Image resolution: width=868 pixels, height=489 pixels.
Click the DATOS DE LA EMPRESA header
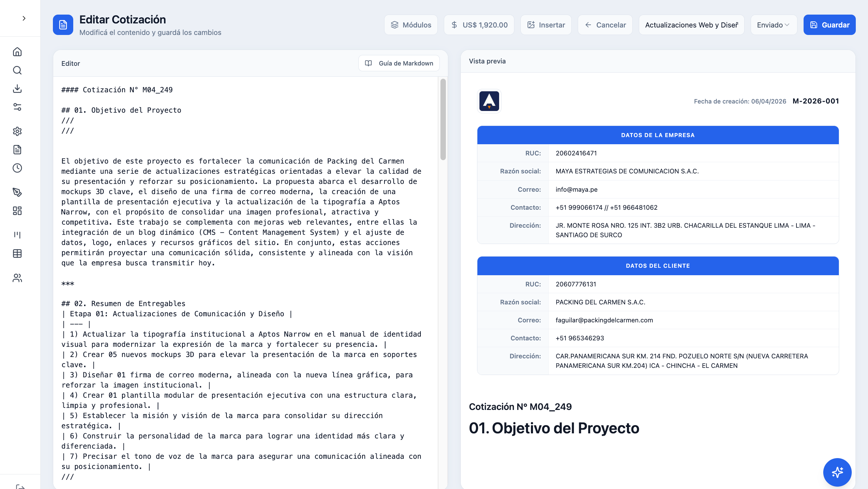[x=658, y=135]
